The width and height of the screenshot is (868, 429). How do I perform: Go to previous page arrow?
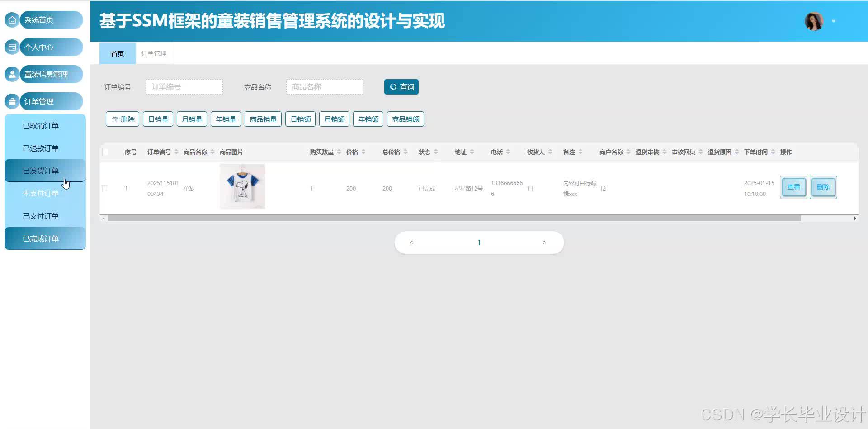[411, 243]
